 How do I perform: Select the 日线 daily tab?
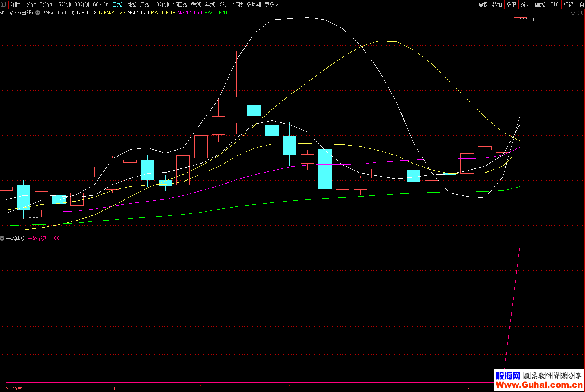[117, 4]
